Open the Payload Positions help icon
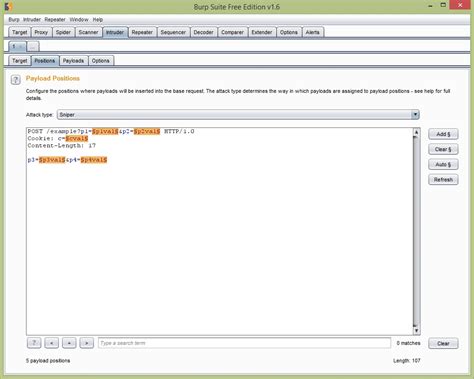 pos(15,80)
